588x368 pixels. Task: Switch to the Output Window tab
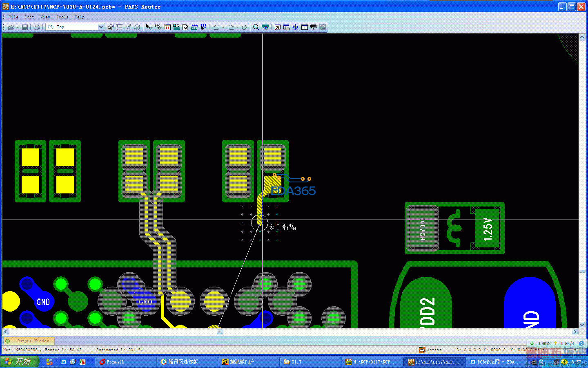click(29, 341)
